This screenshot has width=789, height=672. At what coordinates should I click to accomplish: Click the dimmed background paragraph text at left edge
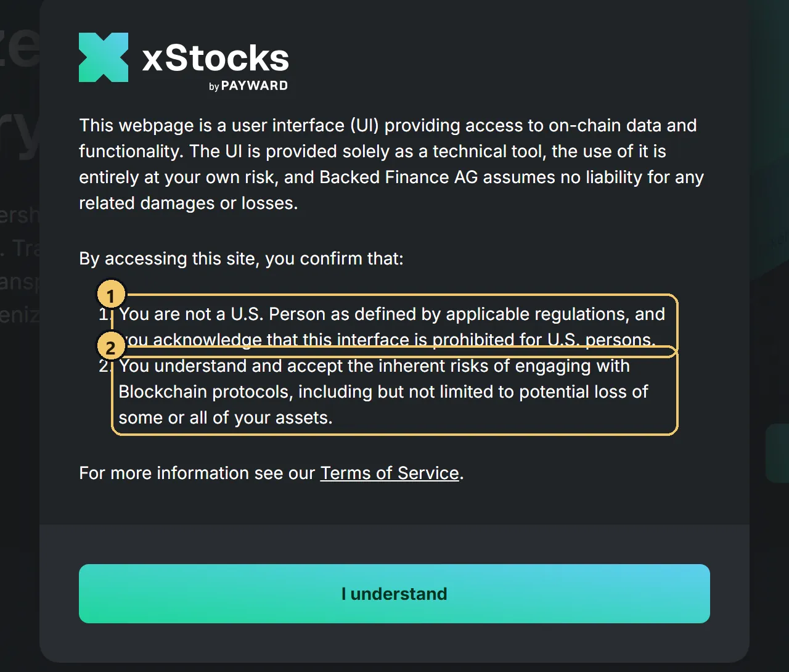pos(20,265)
